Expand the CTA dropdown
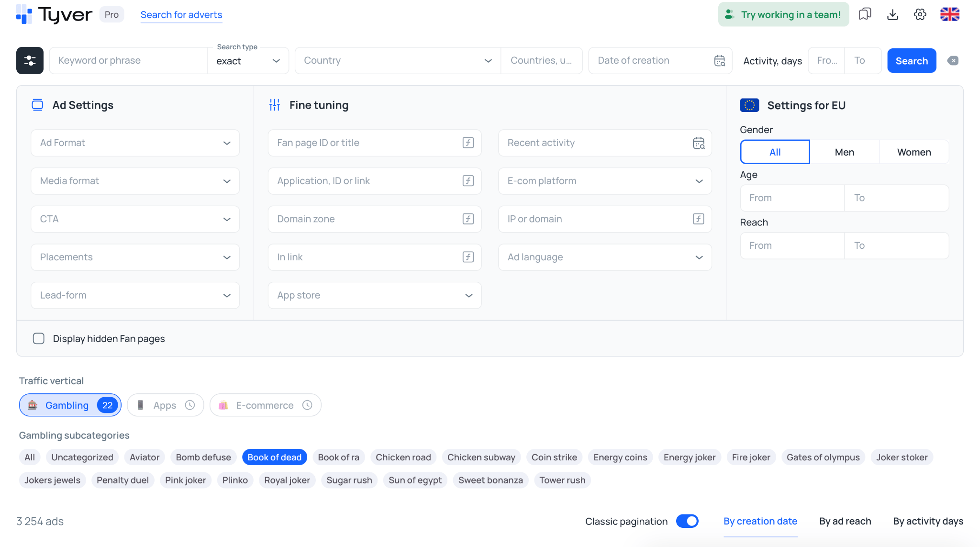 tap(135, 219)
